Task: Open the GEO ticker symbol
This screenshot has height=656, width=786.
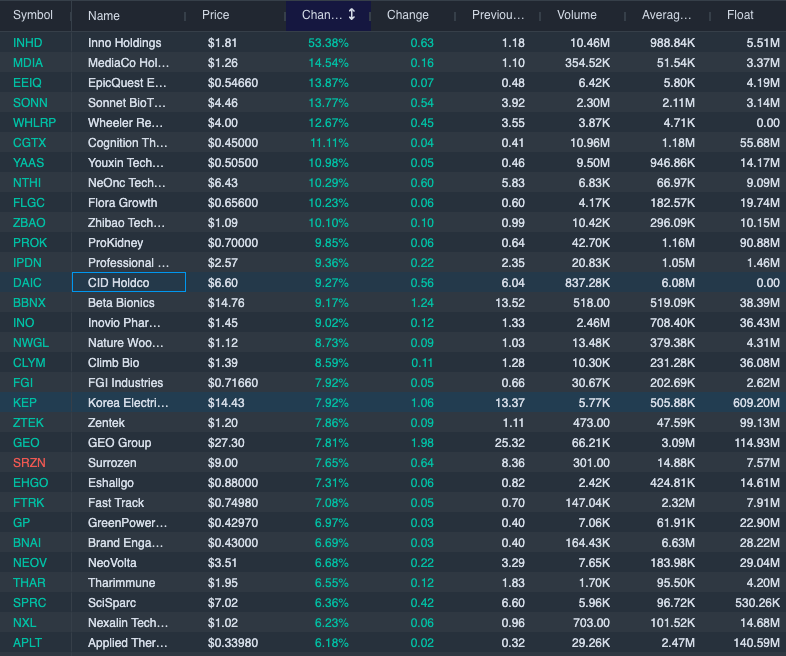Action: 26,443
